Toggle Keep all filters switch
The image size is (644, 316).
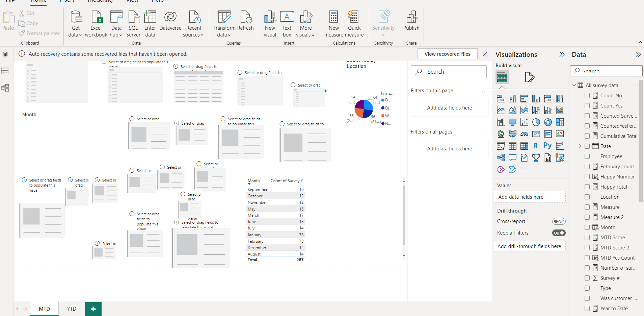pos(559,233)
